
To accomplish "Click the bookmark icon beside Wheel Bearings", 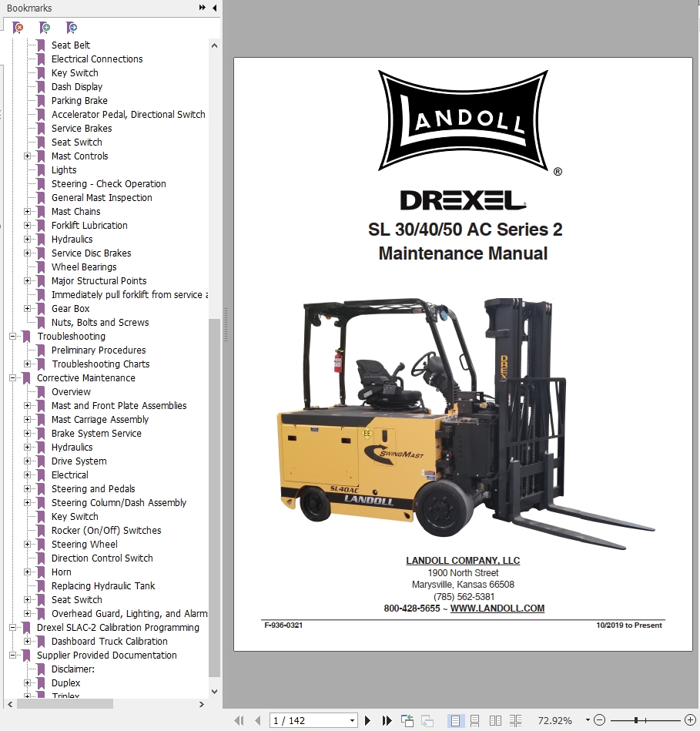I will (41, 267).
